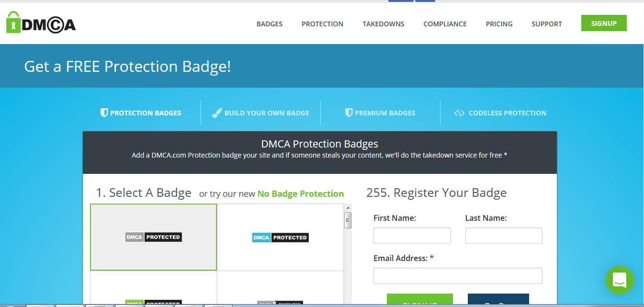The width and height of the screenshot is (644, 307).
Task: Select the gray DMCA Protected badge
Action: pos(153,237)
